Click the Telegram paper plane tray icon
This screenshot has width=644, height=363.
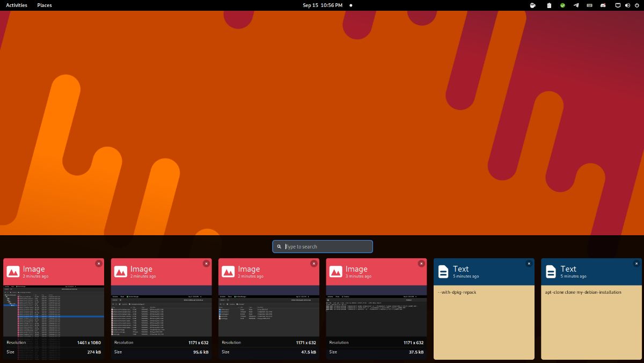coord(577,5)
